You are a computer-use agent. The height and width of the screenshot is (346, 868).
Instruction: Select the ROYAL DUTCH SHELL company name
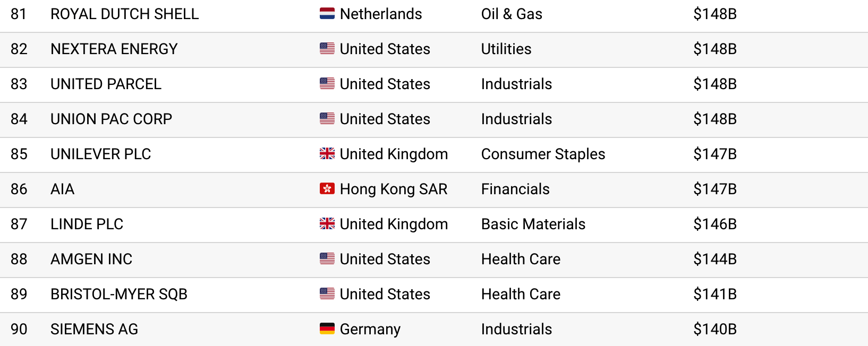point(124,14)
